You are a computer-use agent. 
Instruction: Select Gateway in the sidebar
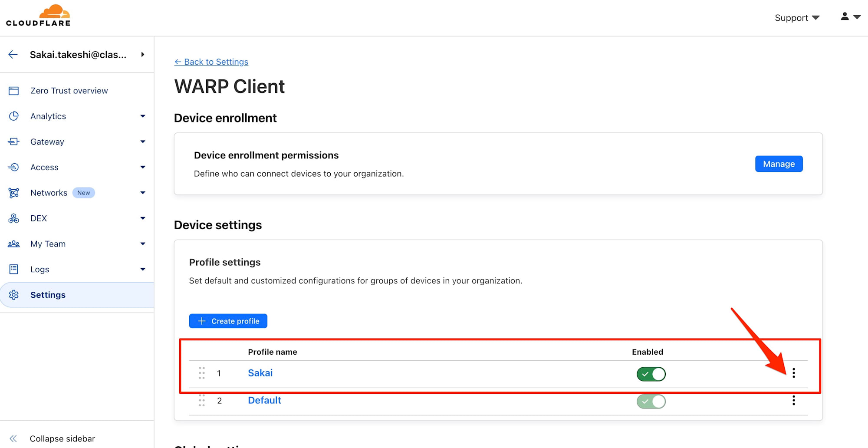(x=47, y=142)
